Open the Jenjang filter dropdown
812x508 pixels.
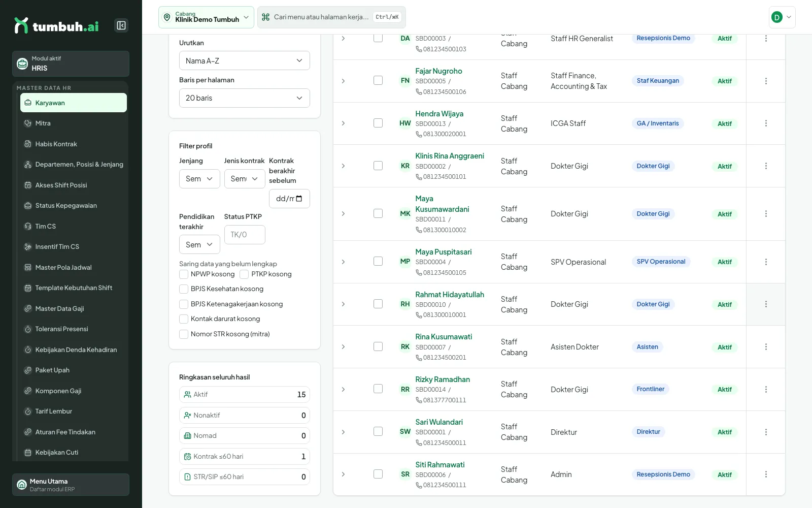[x=199, y=179]
